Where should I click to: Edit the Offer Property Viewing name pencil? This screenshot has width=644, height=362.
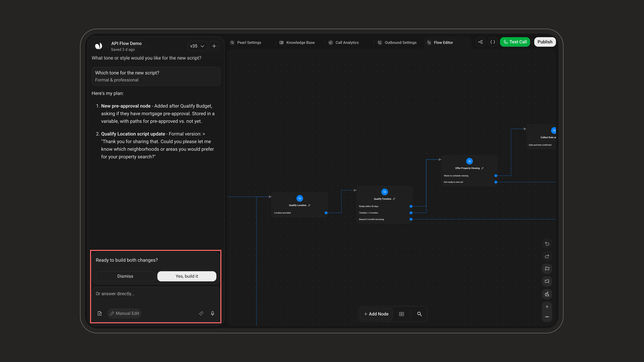(482, 168)
